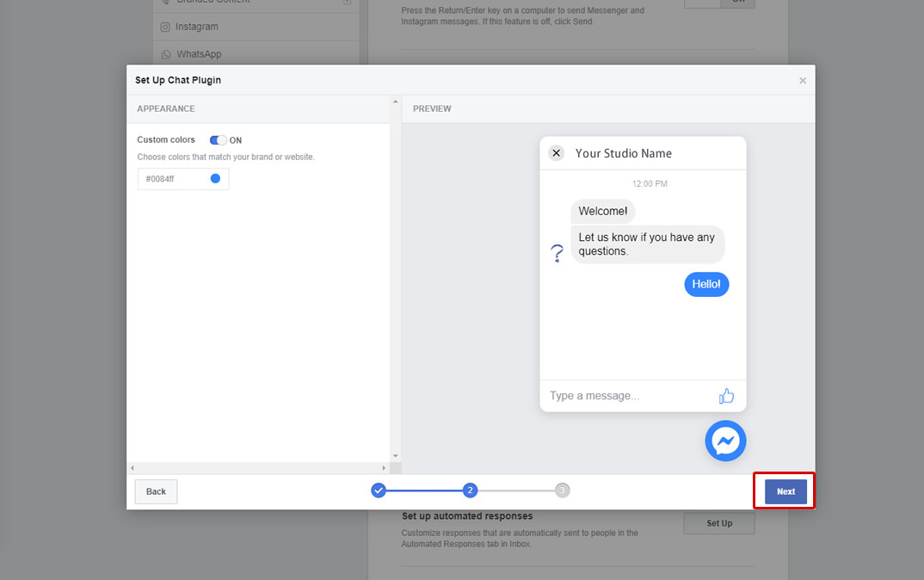
Task: Click the Next button in the dialog
Action: click(785, 491)
